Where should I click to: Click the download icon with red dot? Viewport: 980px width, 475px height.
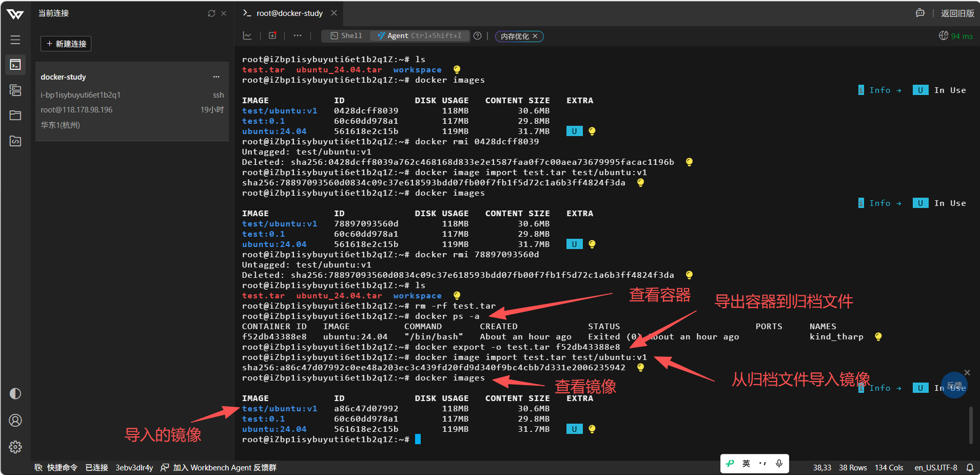[272, 35]
